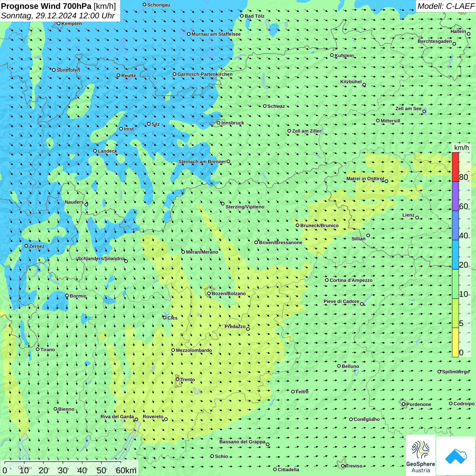476x476 pixels.
Task: Click the Garmisch-Partenkirchen label
Action: pos(205,74)
